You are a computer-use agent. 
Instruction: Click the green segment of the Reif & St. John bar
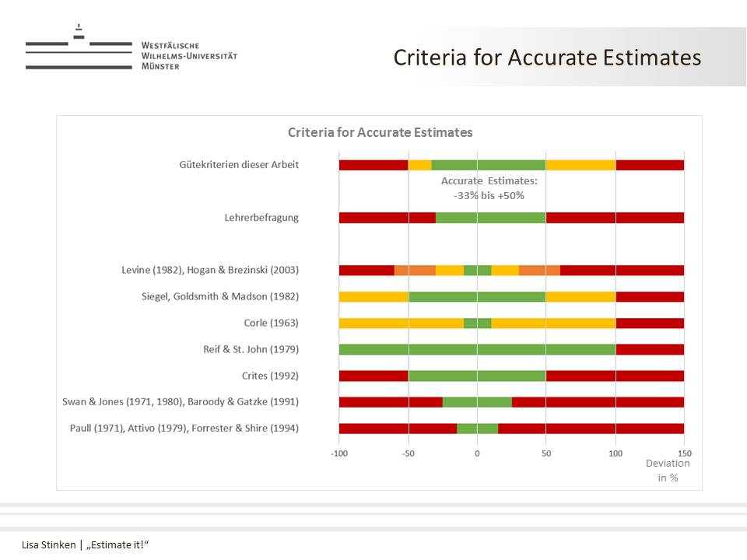tap(476, 349)
